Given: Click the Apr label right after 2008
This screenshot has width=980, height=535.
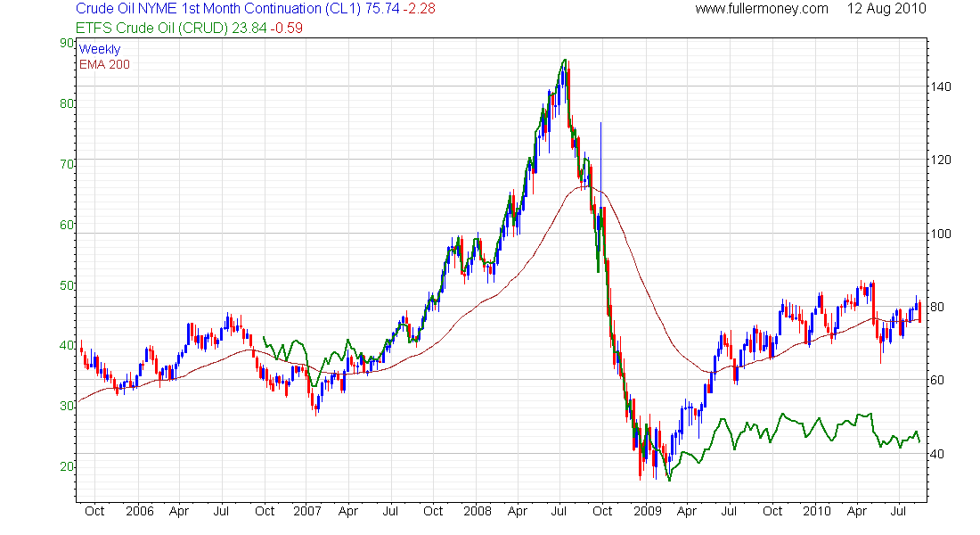Looking at the screenshot, I should point(518,511).
